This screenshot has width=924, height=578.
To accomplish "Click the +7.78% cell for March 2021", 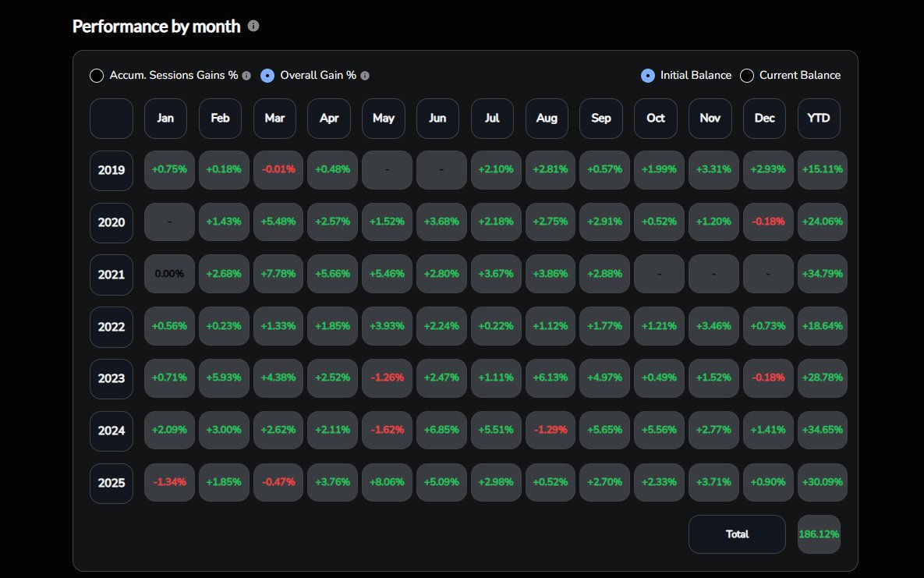I will point(278,274).
